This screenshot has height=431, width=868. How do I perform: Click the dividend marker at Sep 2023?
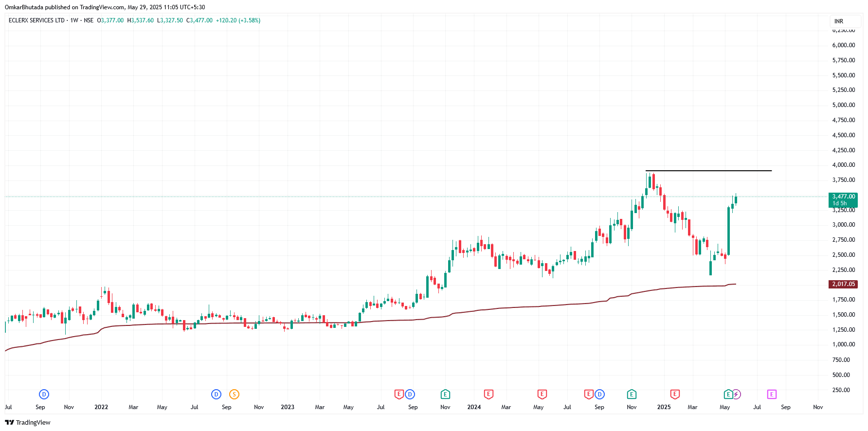[x=410, y=395]
